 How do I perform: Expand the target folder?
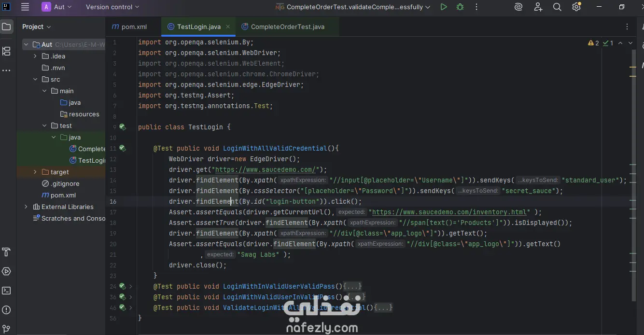tap(35, 172)
